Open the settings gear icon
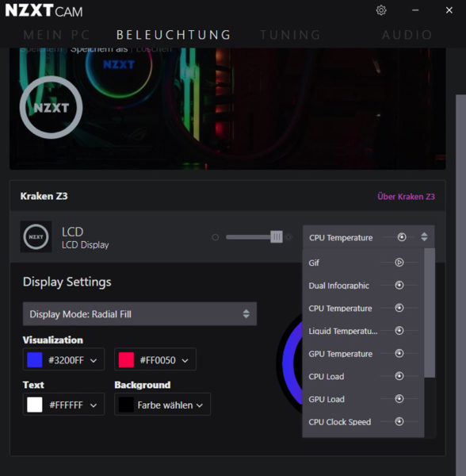The width and height of the screenshot is (466, 476). (381, 10)
